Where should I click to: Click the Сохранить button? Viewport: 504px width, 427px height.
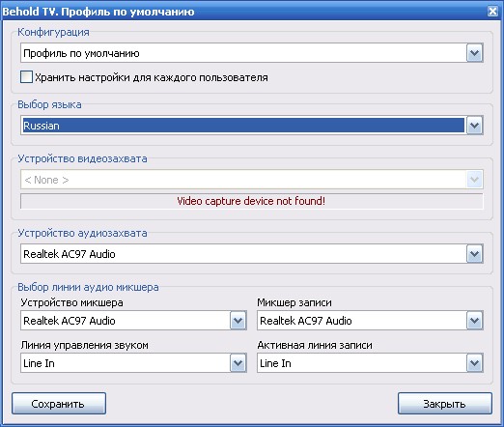[x=59, y=403]
